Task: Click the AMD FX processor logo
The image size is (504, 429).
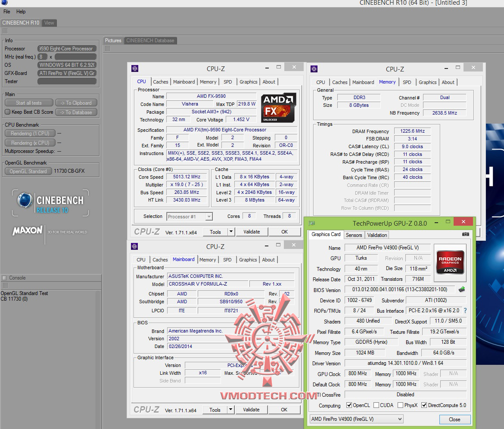Action: pyautogui.click(x=278, y=108)
